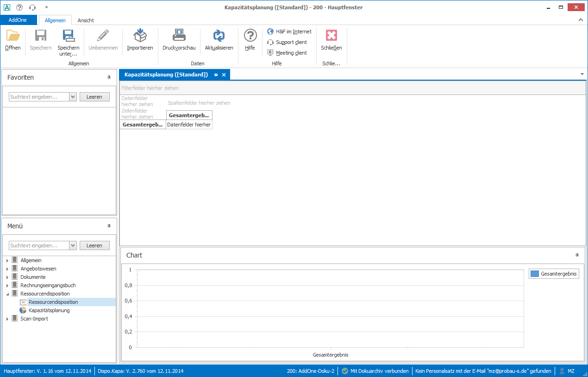Image resolution: width=588 pixels, height=377 pixels.
Task: Select Kapazitätsplanung in menu tree
Action: pos(49,310)
